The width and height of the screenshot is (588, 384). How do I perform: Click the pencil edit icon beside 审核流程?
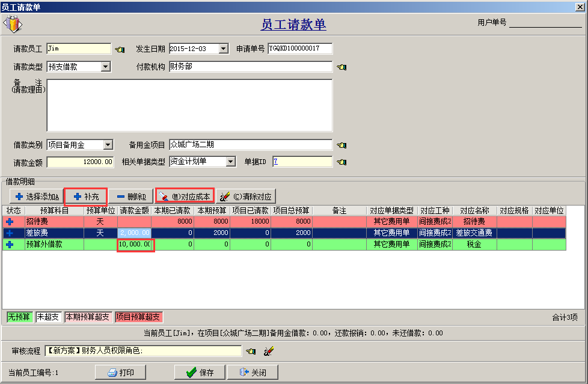(x=268, y=351)
